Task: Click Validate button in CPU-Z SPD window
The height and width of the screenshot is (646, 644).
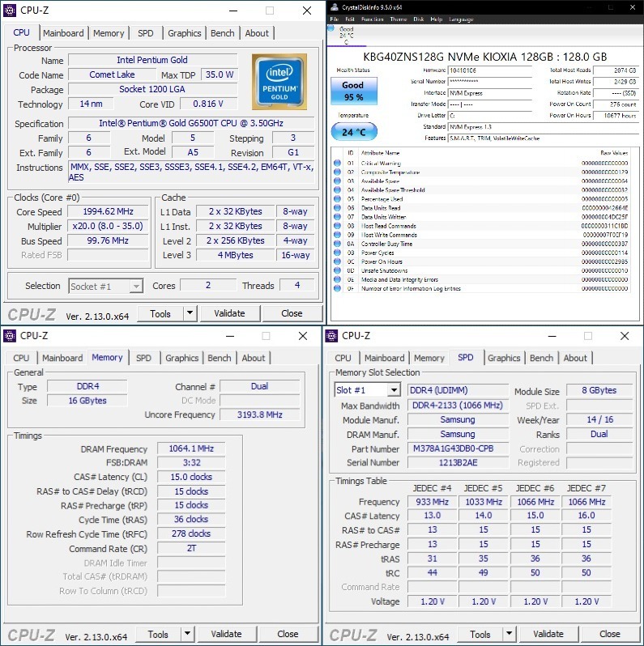Action: (548, 634)
